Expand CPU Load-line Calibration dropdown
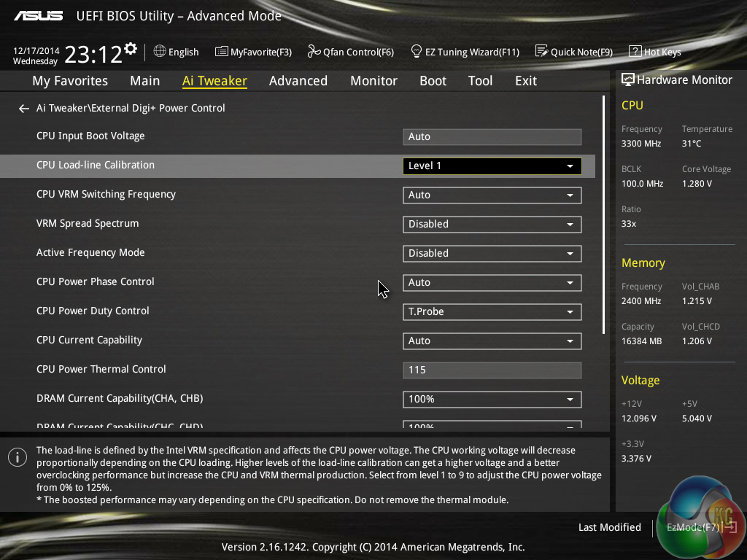Image resolution: width=747 pixels, height=560 pixels. 492,166
